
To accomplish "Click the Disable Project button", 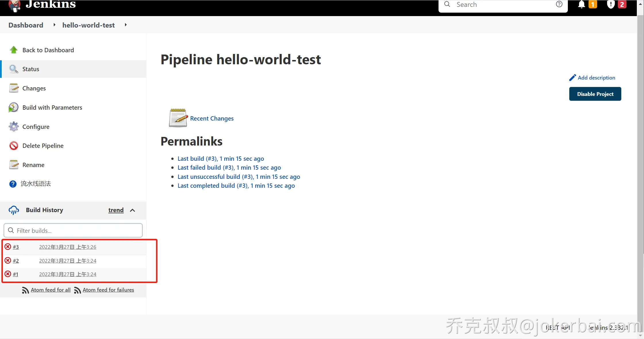I will (x=595, y=94).
